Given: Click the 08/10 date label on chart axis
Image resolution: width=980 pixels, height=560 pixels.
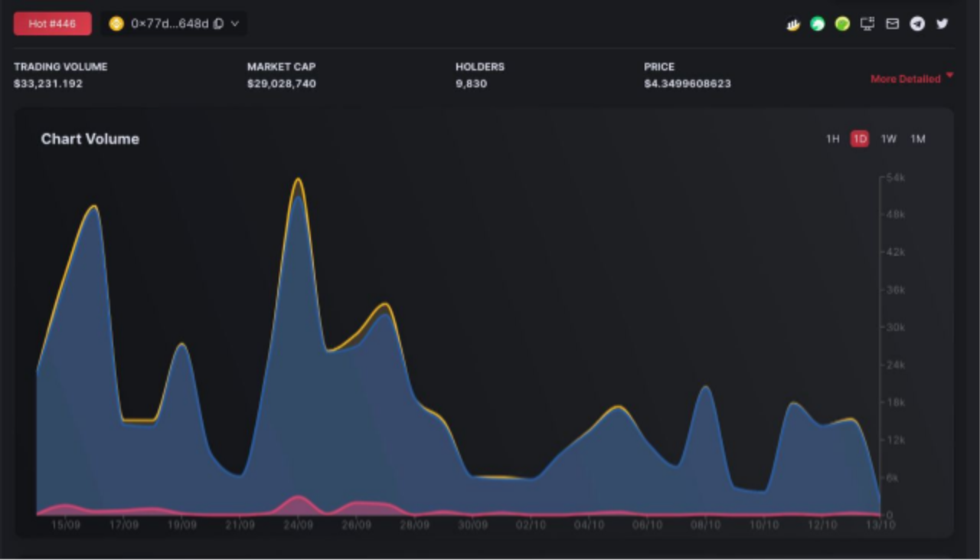Looking at the screenshot, I should (x=705, y=525).
